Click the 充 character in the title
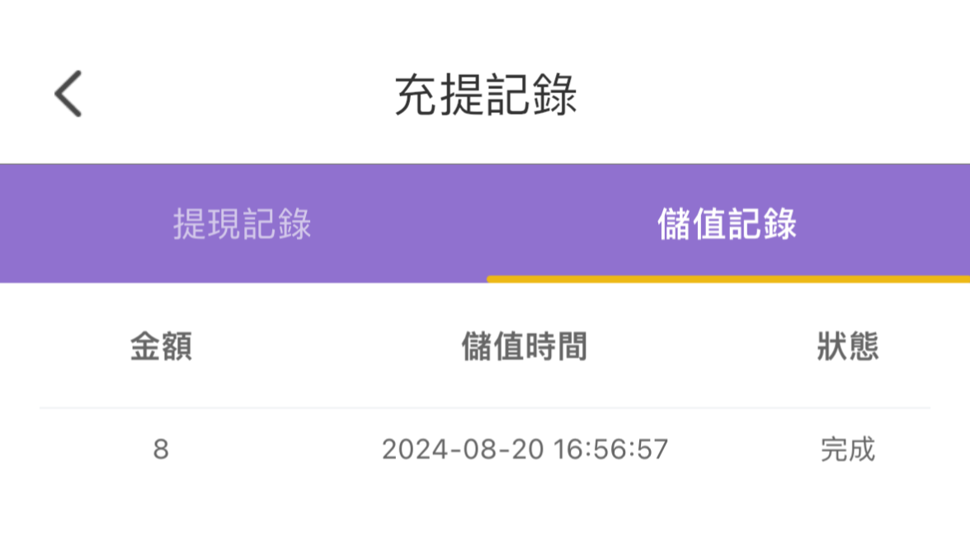The width and height of the screenshot is (970, 560). [x=416, y=95]
